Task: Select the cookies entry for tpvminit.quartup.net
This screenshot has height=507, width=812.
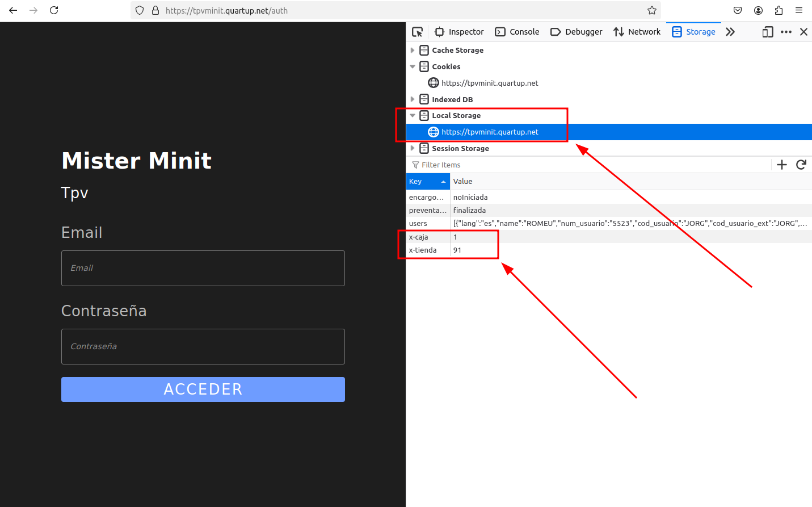Action: point(489,83)
